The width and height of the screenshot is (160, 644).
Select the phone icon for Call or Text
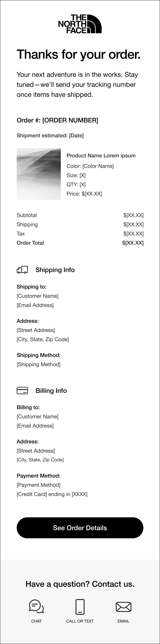click(x=80, y=606)
